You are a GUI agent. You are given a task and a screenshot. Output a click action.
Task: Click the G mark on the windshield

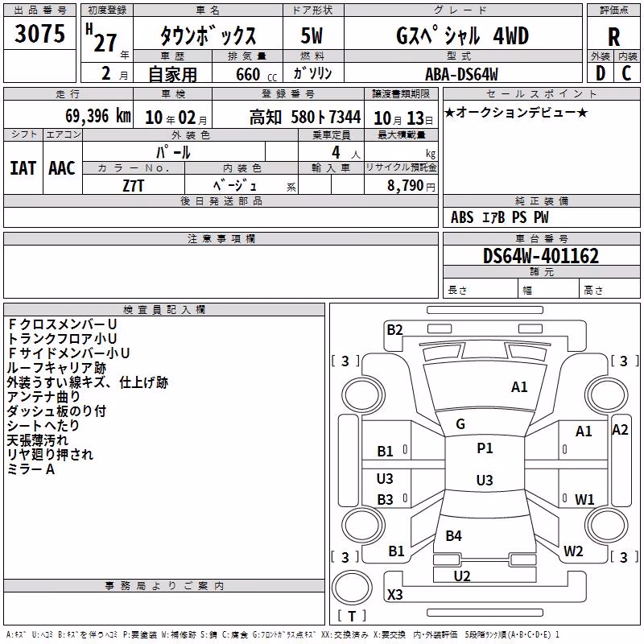click(x=460, y=424)
